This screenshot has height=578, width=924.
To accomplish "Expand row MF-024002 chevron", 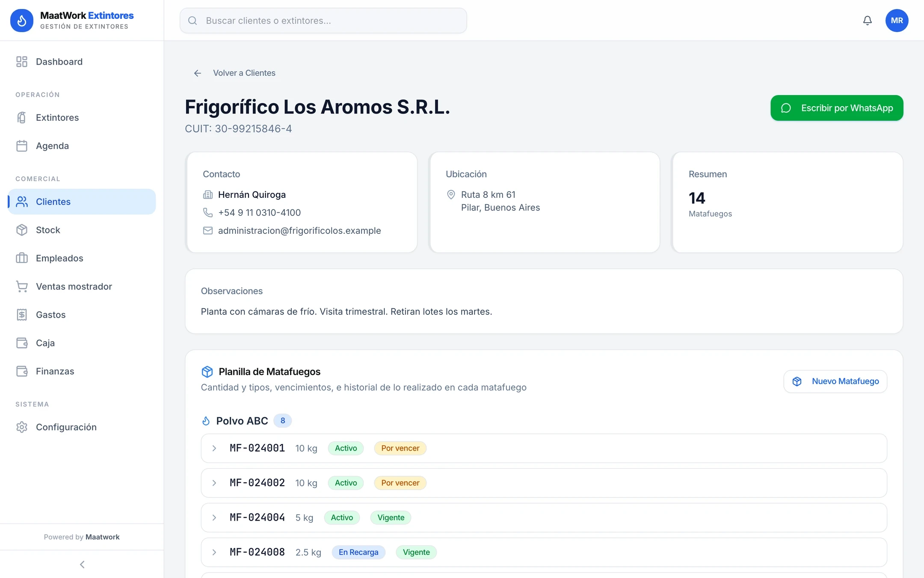I will (214, 483).
